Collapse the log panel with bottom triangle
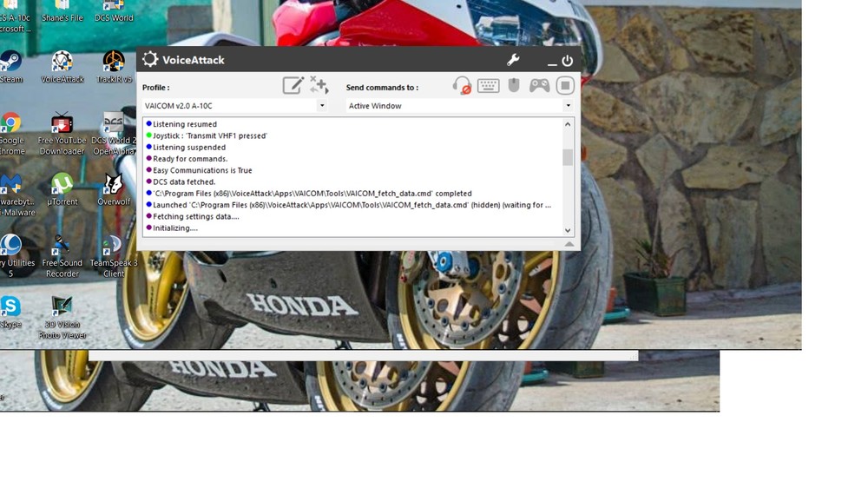The height and width of the screenshot is (488, 868). [x=569, y=244]
